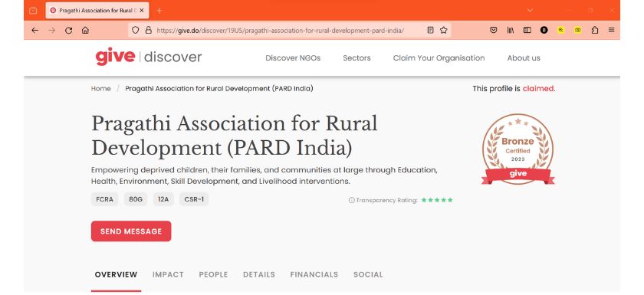Screen dimensions: 644x295
Task: Click the black circular B extension icon
Action: 544,30
